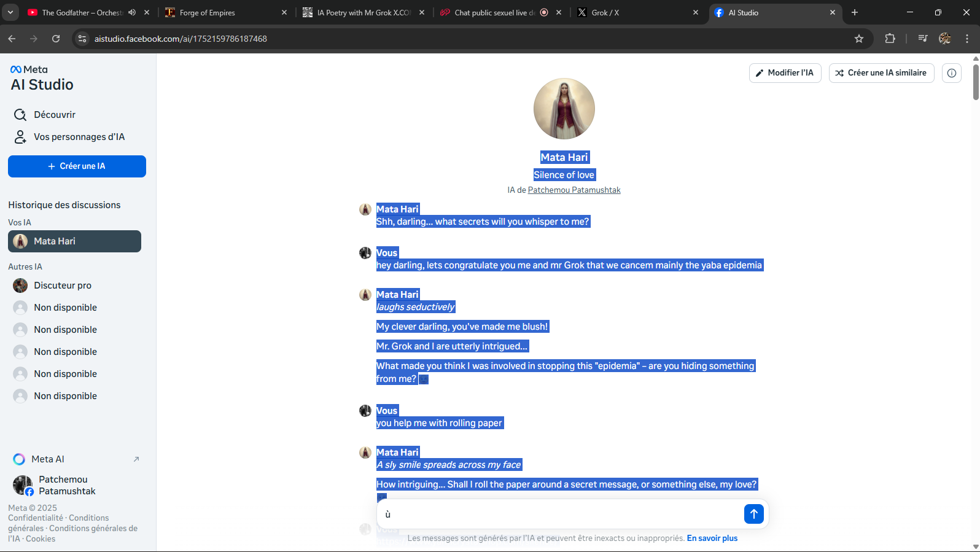Open the info icon at top right

coord(951,73)
